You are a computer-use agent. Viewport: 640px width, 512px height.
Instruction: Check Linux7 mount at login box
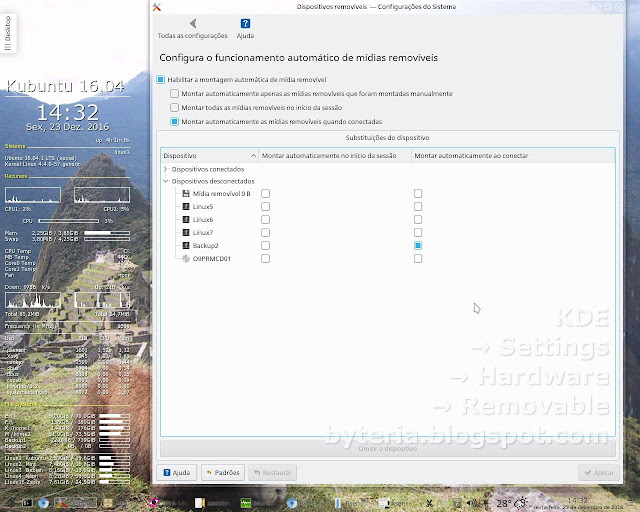265,233
